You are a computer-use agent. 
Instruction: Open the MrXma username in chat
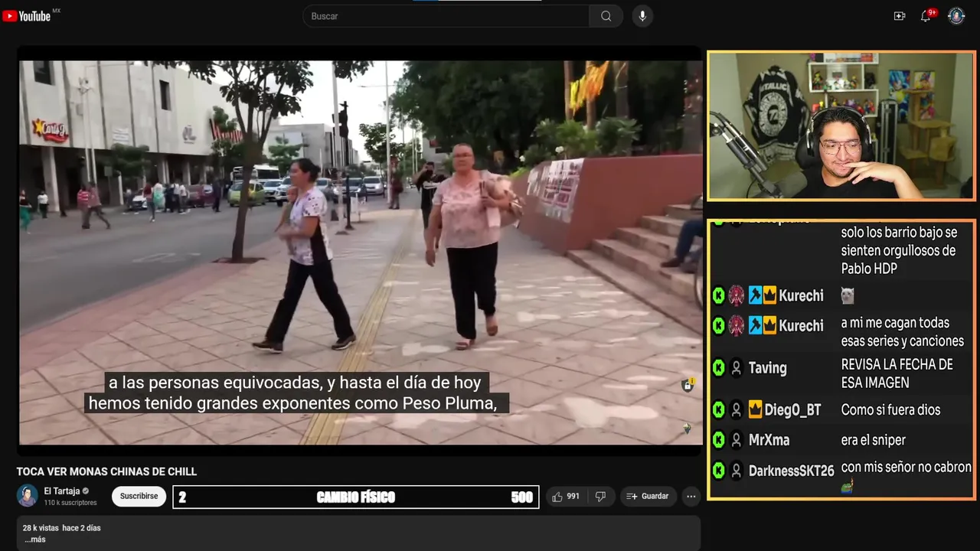[769, 440]
